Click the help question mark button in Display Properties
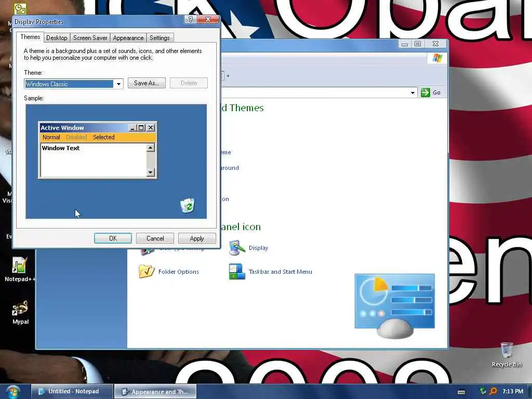 (190, 19)
